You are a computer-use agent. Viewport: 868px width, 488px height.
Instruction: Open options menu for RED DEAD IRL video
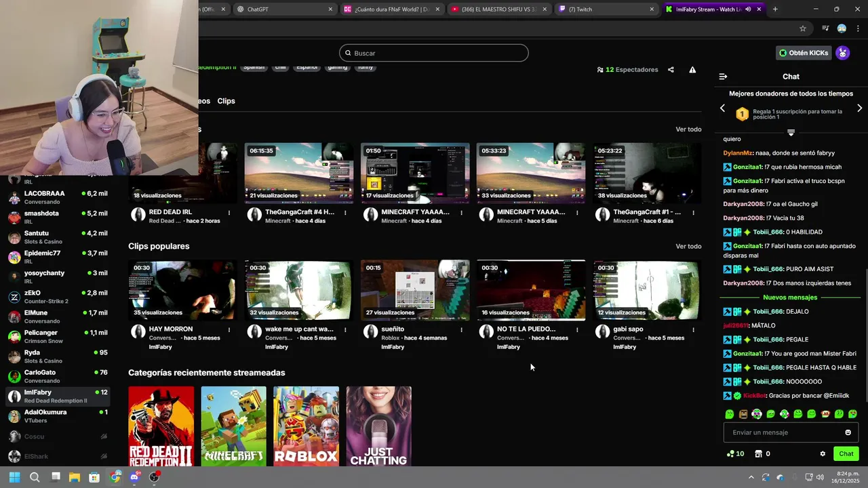point(229,213)
